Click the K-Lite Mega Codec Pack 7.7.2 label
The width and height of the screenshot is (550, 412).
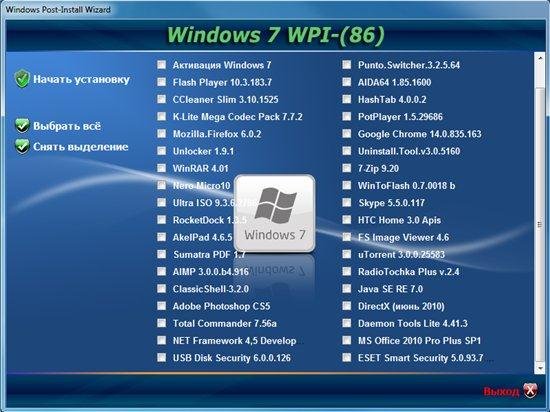[x=237, y=117]
